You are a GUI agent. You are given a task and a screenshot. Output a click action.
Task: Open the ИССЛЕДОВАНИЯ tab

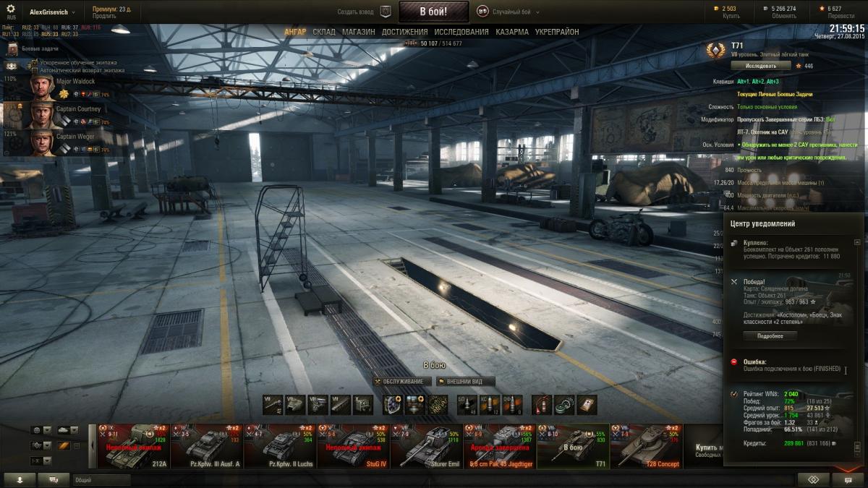coord(461,32)
